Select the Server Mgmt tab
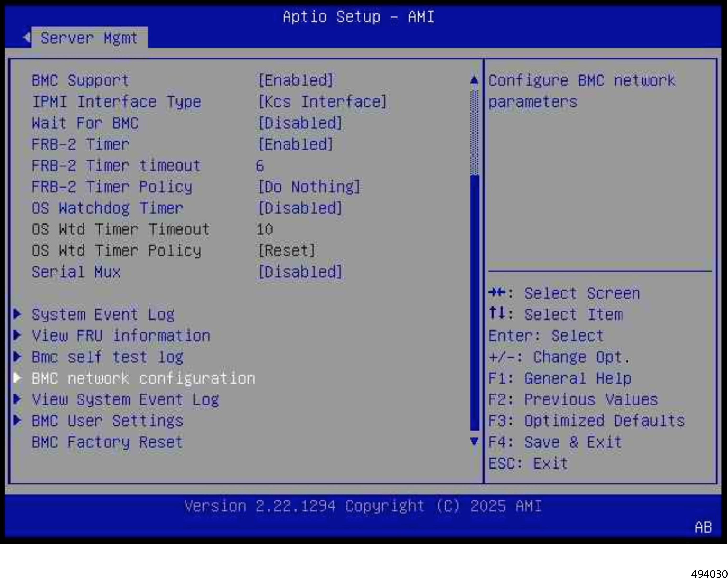Viewport: 728px width, 581px height. (x=89, y=38)
